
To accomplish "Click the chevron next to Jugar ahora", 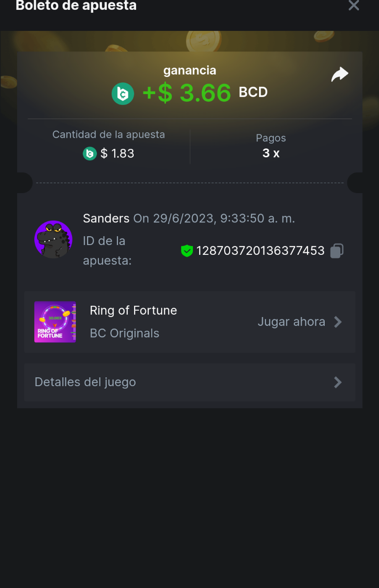I will click(x=338, y=322).
